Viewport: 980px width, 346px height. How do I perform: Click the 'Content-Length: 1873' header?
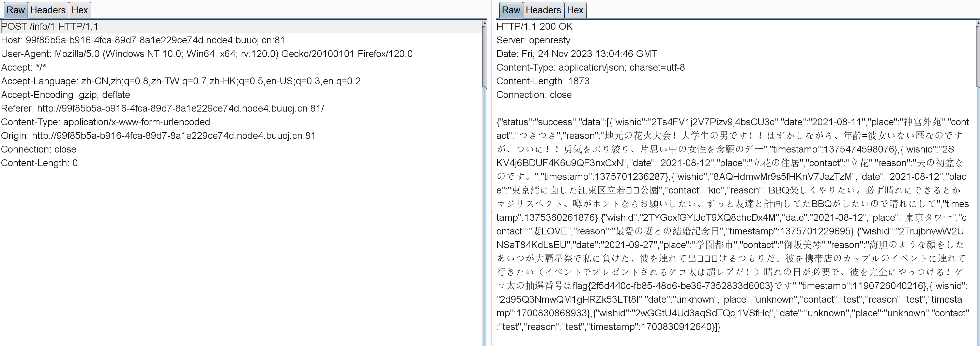coord(543,81)
